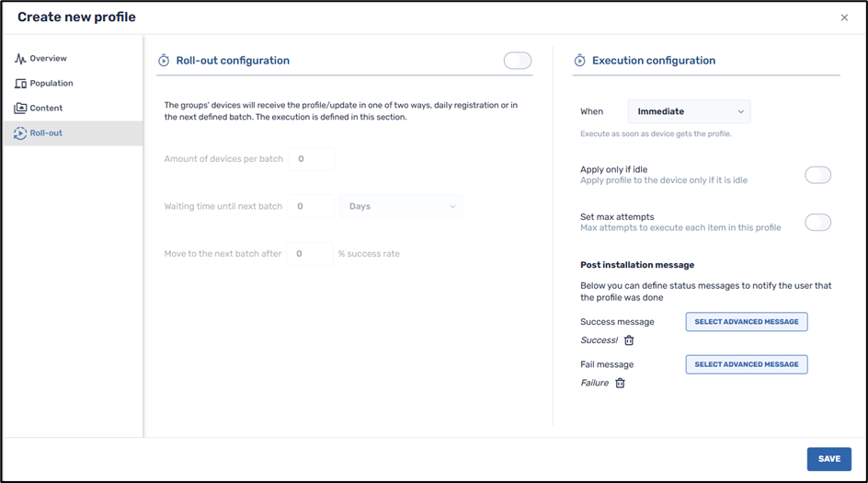Switch to the Population tab
This screenshot has width=868, height=483.
(51, 84)
